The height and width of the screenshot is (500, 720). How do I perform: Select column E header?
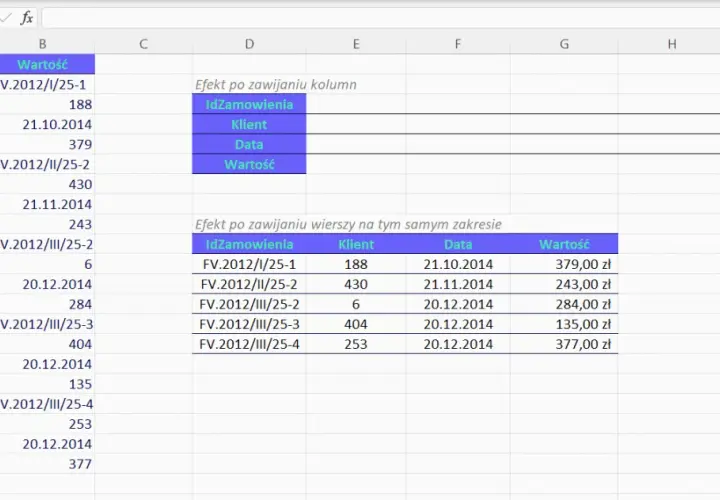click(356, 44)
